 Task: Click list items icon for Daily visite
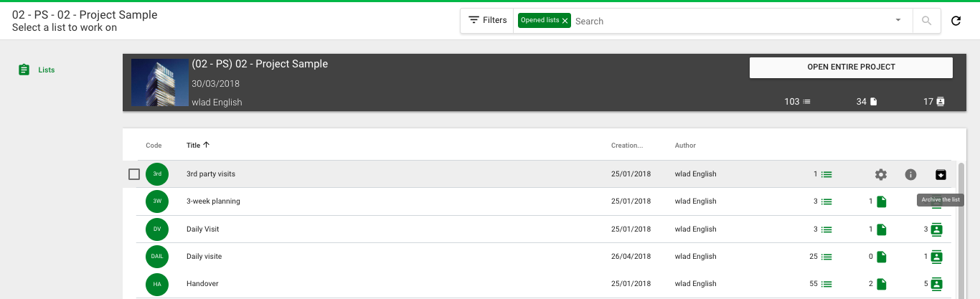pos(826,257)
